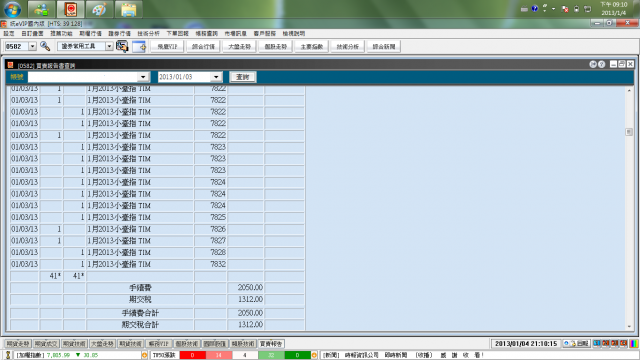Click the vertical scrollbar thumb in report
Viewport: 640px width, 360px height.
click(629, 132)
